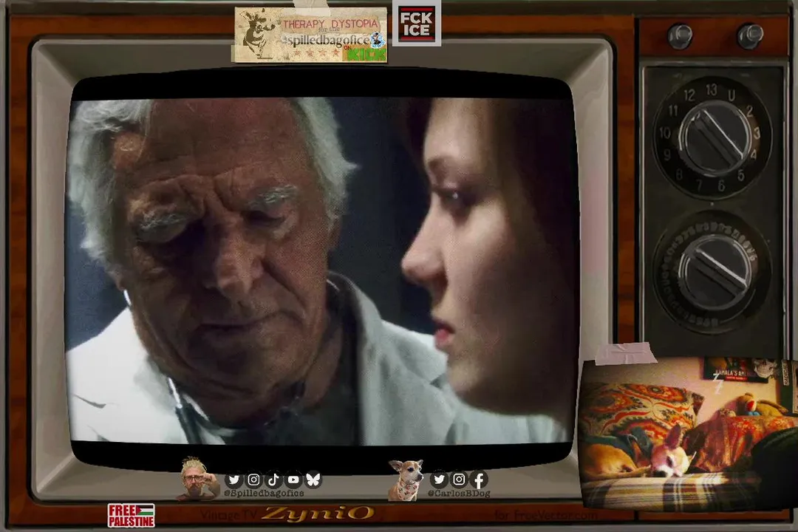
Task: Click the FCK ICE badge
Action: pos(416,23)
